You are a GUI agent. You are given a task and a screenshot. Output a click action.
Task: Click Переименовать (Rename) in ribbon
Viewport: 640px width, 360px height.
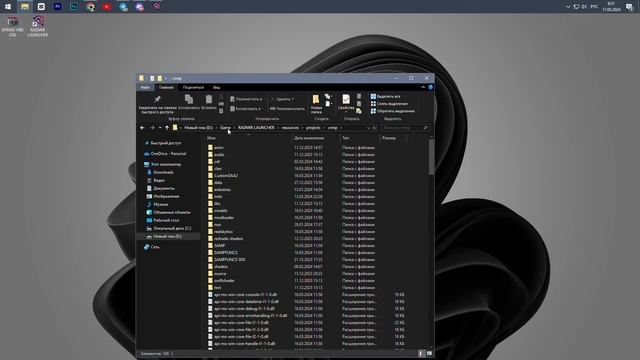click(x=287, y=109)
